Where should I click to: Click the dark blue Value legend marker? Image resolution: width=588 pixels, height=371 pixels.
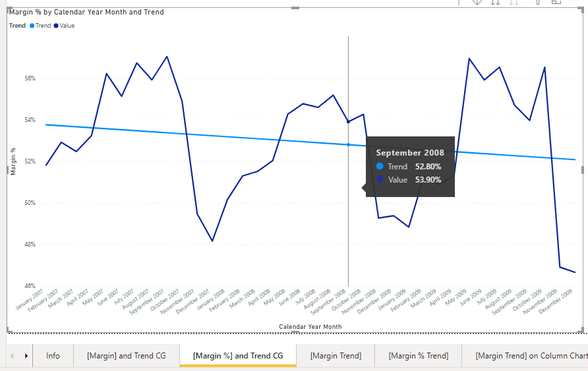(56, 26)
